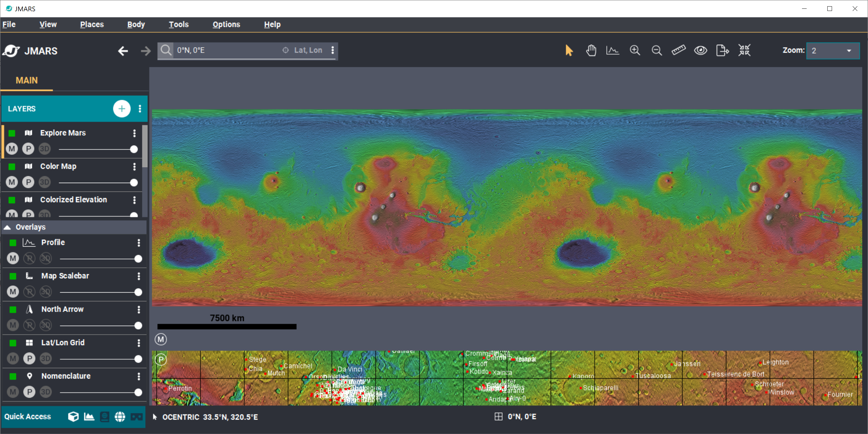Open the View menu
Viewport: 868px width, 434px height.
point(48,24)
